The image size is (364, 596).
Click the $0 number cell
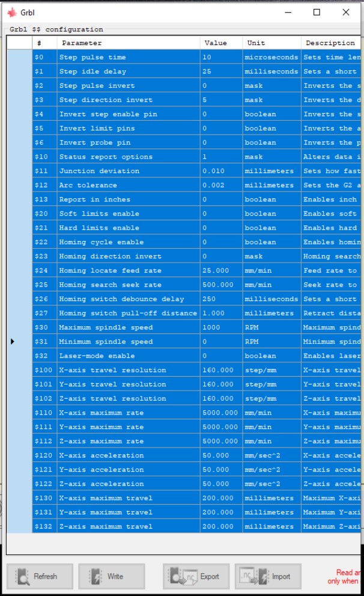point(45,57)
